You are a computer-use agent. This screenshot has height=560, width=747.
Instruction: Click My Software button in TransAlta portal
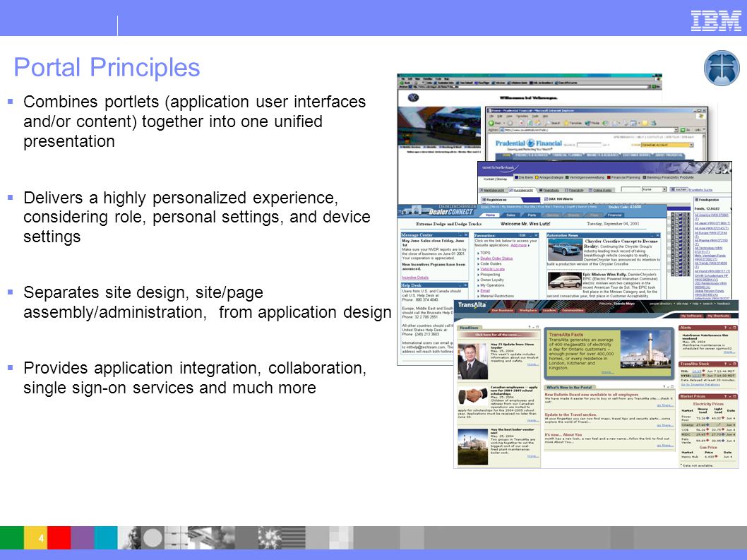(691, 316)
